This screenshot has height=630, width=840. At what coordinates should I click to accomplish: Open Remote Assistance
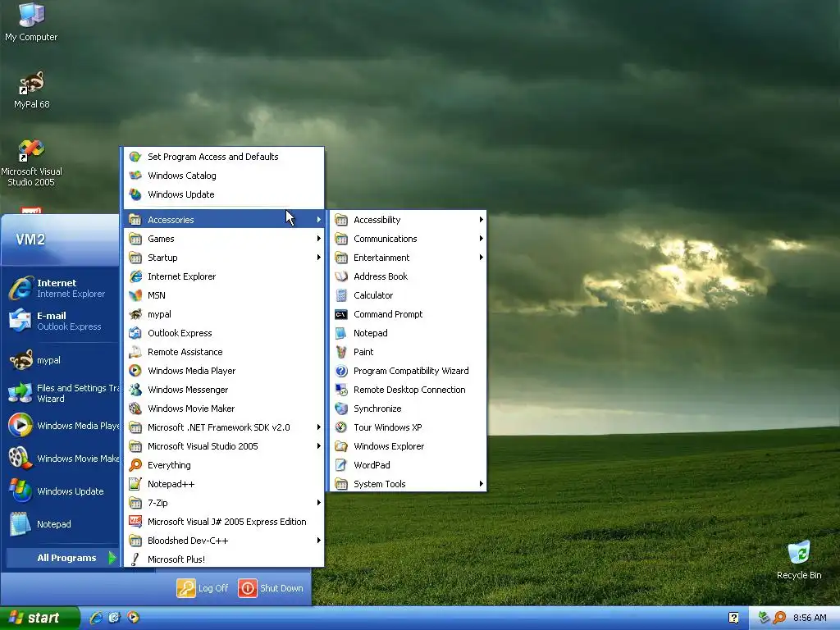tap(224, 352)
